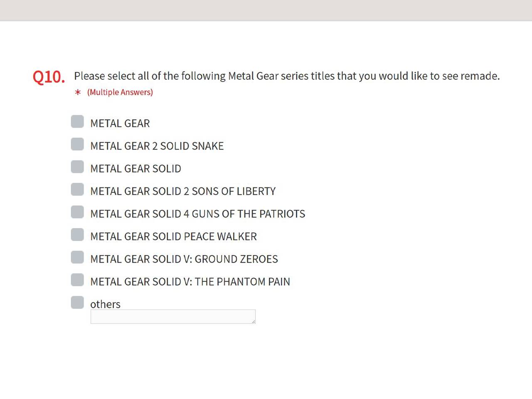Check the Phantom Pain checkbox
This screenshot has height=399, width=532.
click(77, 280)
